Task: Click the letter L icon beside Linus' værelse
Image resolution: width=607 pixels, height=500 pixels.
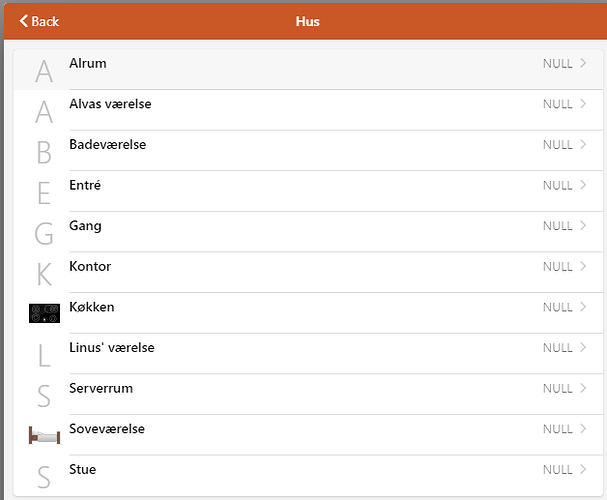Action: 44,355
